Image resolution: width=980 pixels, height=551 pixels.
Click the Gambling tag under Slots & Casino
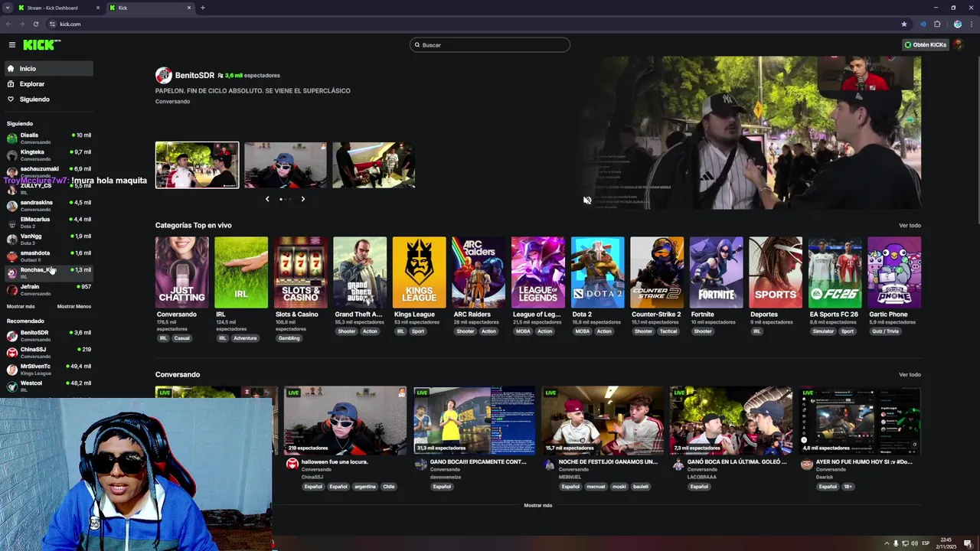click(289, 338)
